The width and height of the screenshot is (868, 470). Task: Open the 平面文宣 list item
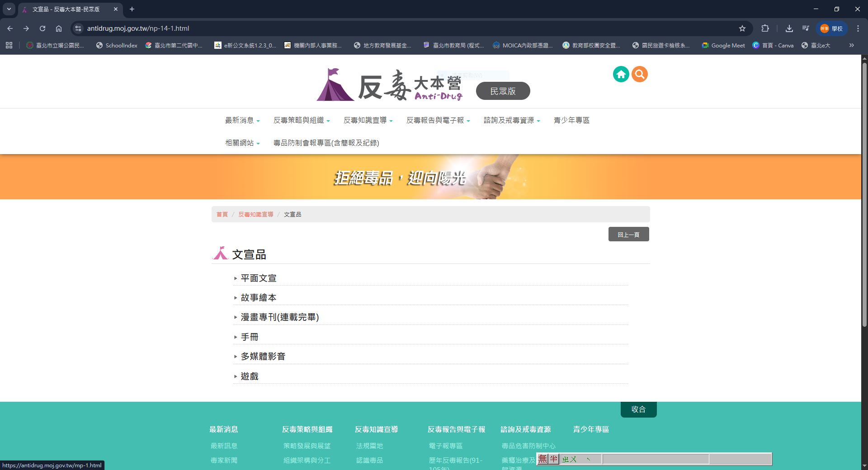pyautogui.click(x=258, y=278)
